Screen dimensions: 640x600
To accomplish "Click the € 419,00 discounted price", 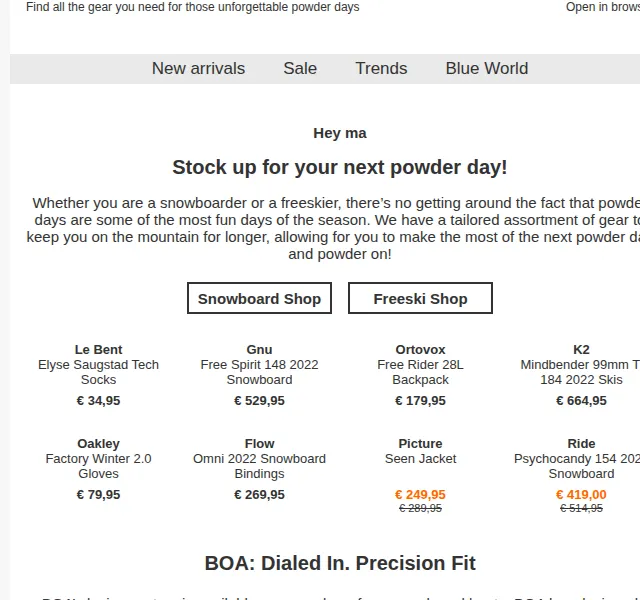I will (x=581, y=495).
